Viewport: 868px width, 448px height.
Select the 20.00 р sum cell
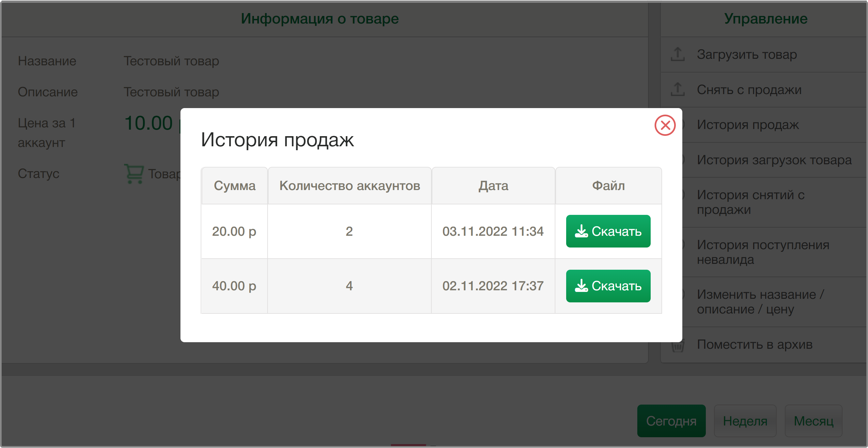234,231
